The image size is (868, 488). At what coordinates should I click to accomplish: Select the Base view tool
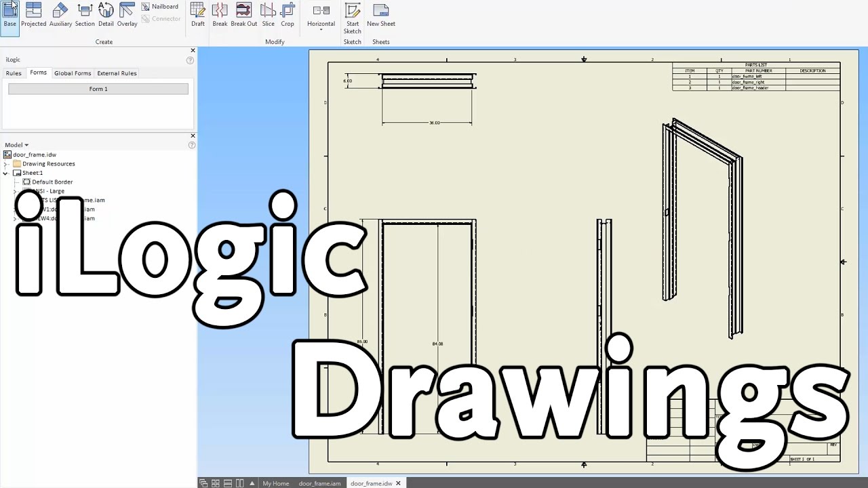point(10,14)
